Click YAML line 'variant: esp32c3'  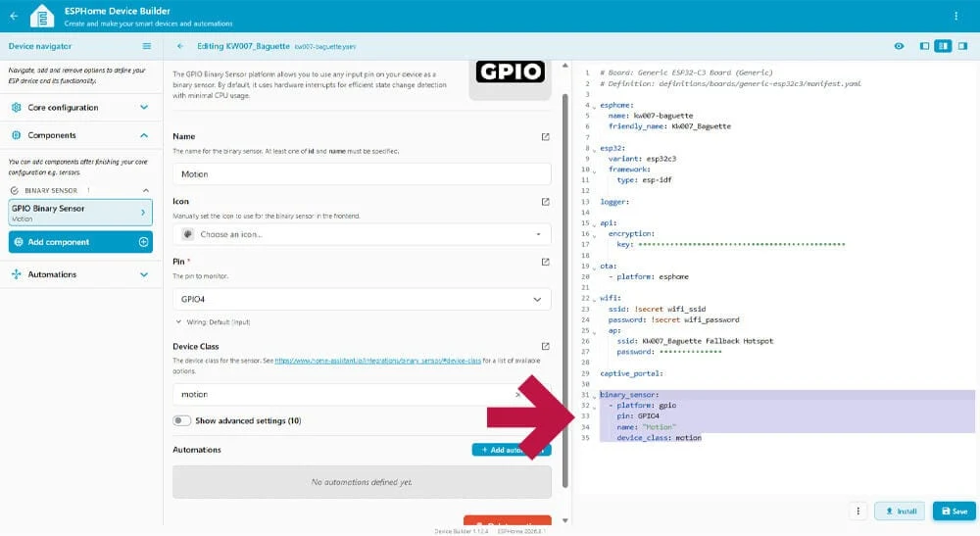pyautogui.click(x=642, y=159)
